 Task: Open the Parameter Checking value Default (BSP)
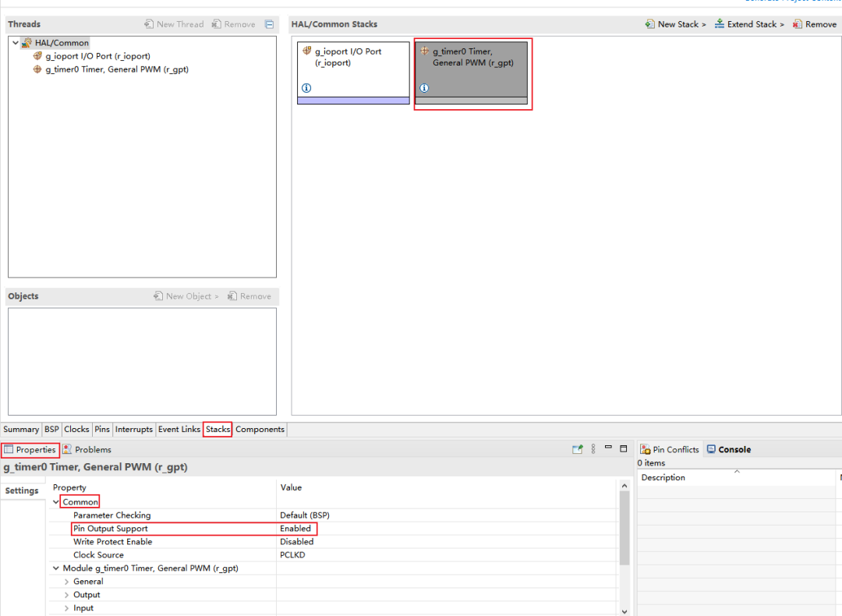pyautogui.click(x=305, y=515)
